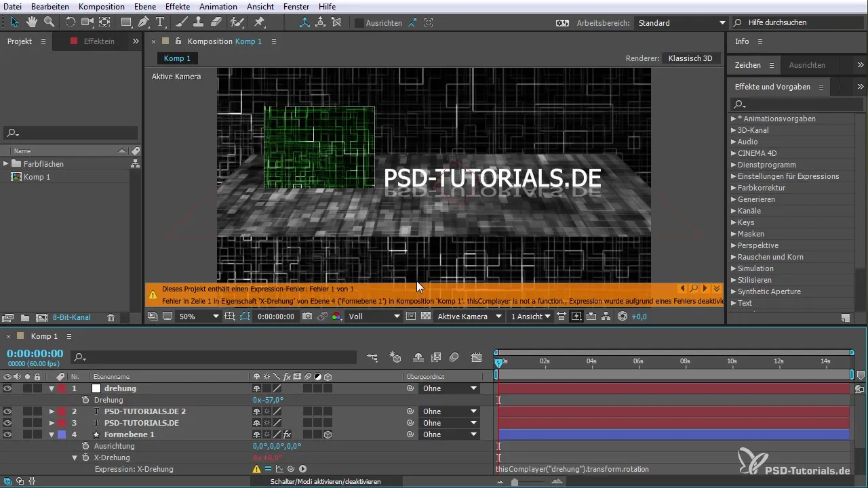
Task: Open the 50% magnification dropdown
Action: pyautogui.click(x=199, y=317)
